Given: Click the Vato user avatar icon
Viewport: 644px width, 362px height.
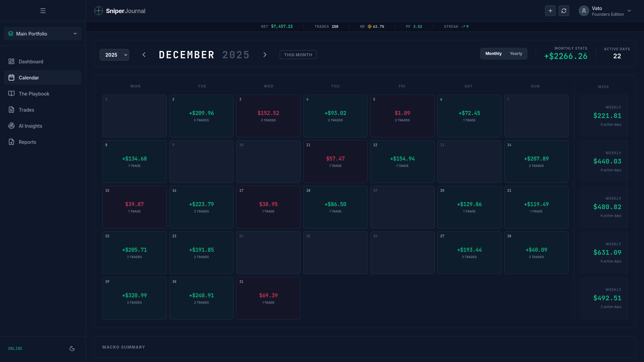Looking at the screenshot, I should click(x=584, y=11).
